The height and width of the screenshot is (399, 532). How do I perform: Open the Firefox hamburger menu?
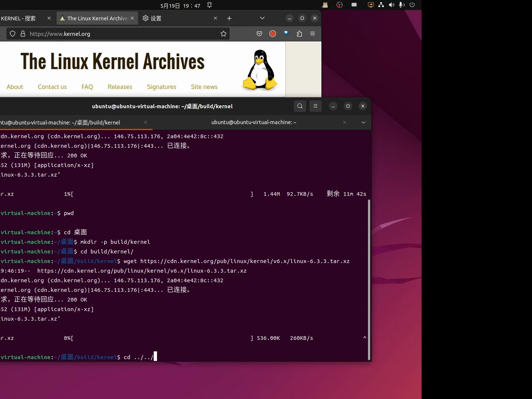pos(313,34)
